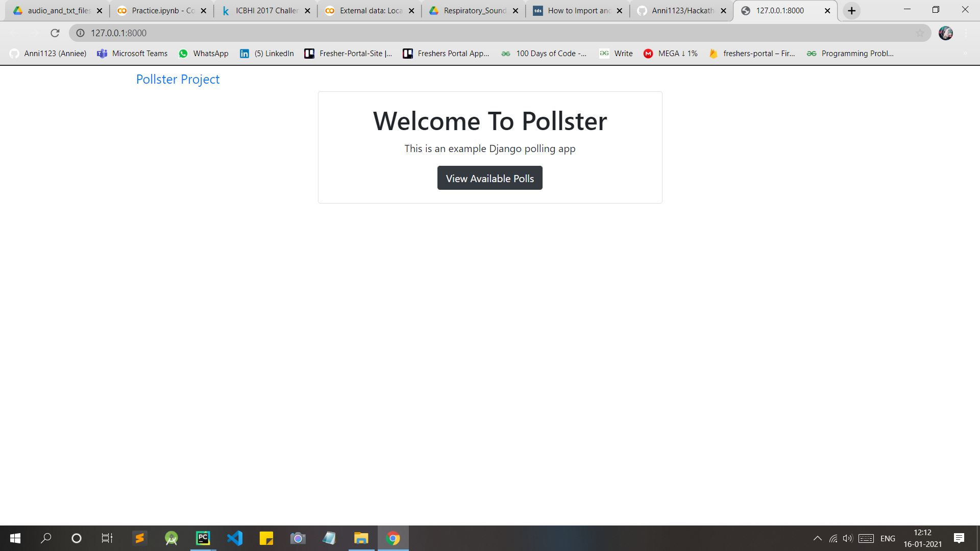Open Visual Studio Code from the taskbar

coord(235,538)
